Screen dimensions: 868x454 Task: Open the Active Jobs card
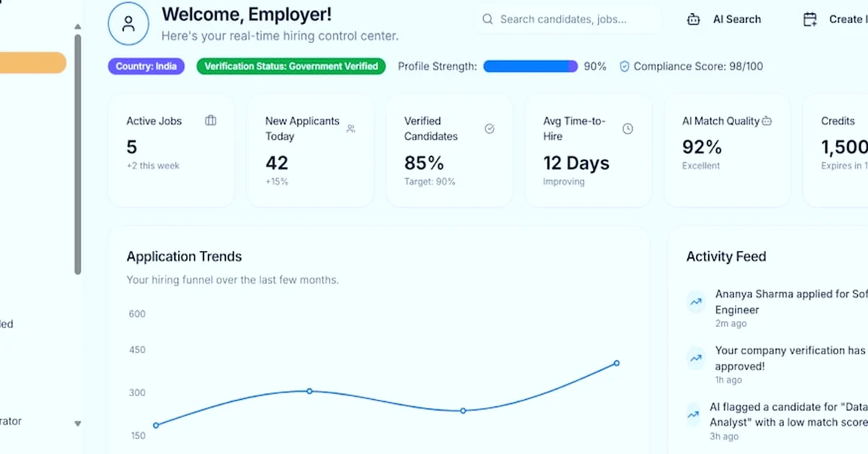click(x=171, y=150)
